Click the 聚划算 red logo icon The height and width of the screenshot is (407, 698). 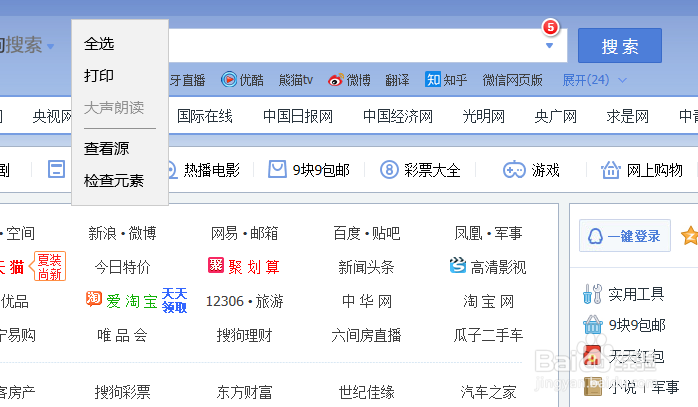click(x=216, y=265)
